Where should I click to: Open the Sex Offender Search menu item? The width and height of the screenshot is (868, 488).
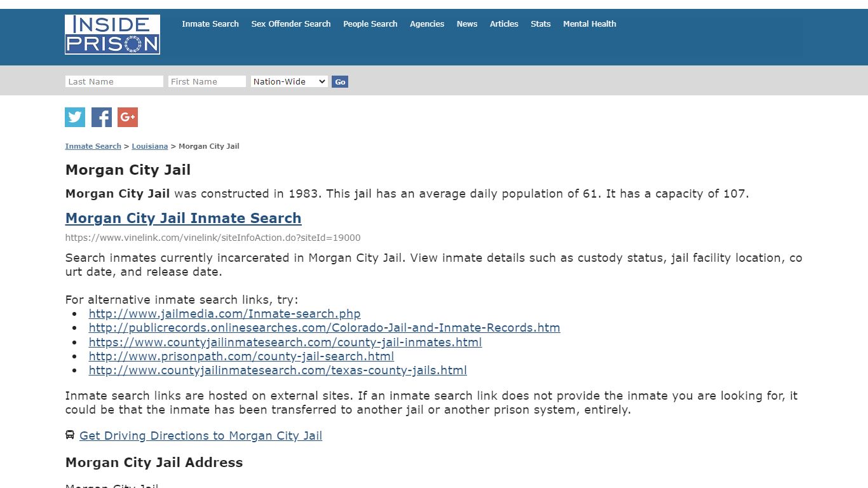click(x=291, y=24)
